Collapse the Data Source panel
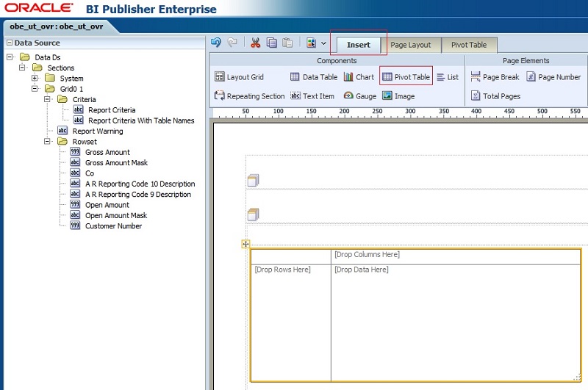 click(x=10, y=43)
